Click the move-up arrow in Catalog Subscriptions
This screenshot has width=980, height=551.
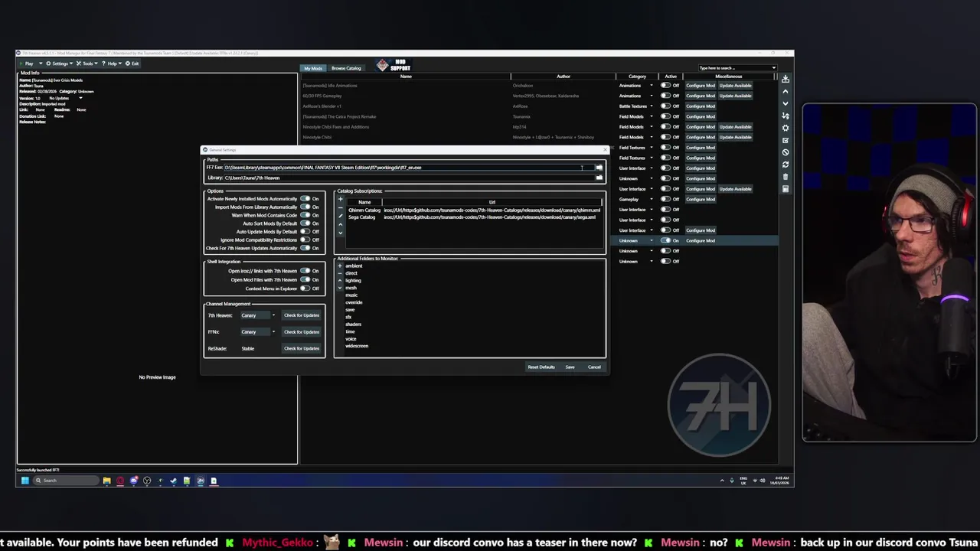341,225
